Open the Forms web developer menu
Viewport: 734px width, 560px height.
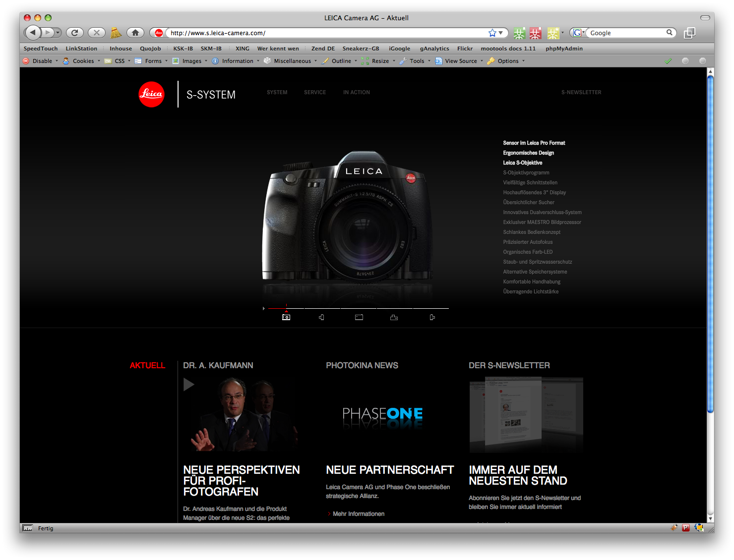pyautogui.click(x=151, y=61)
